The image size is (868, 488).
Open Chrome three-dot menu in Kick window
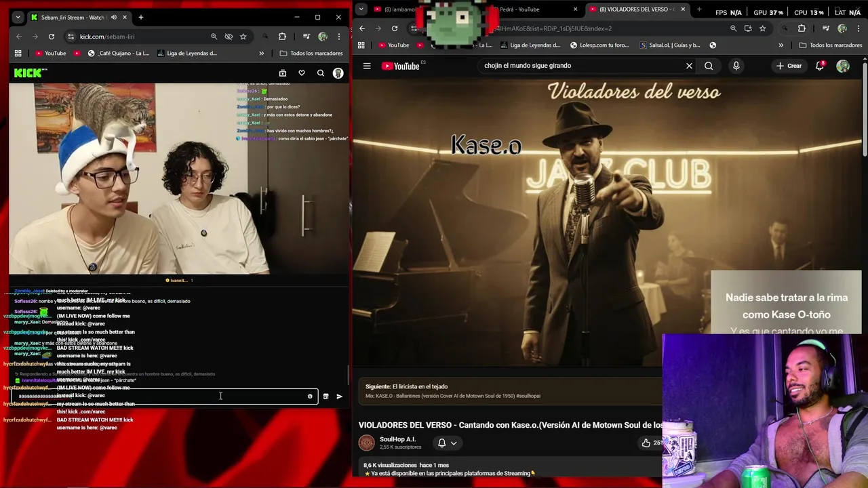point(338,37)
